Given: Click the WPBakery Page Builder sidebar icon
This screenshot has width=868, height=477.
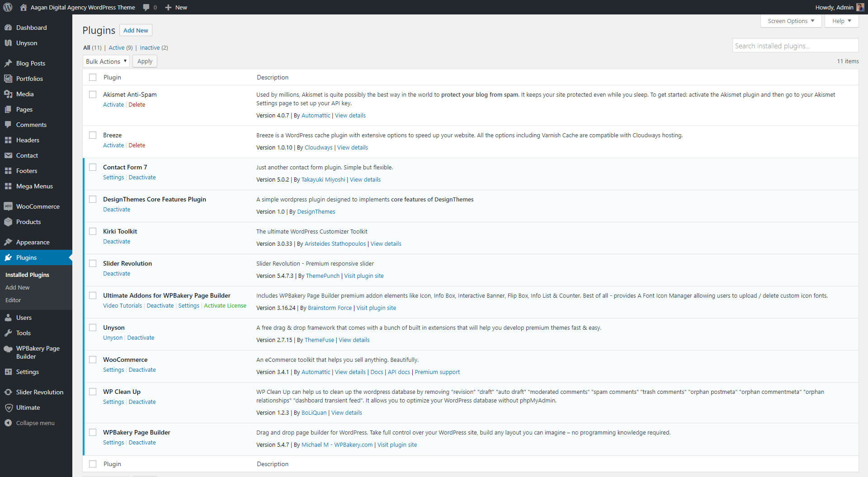Looking at the screenshot, I should tap(8, 349).
